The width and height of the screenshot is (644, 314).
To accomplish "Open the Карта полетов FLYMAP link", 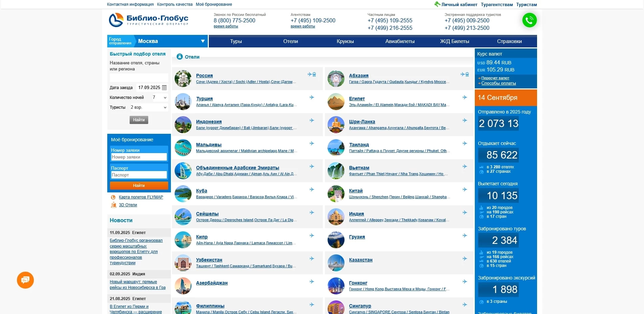I will click(141, 197).
